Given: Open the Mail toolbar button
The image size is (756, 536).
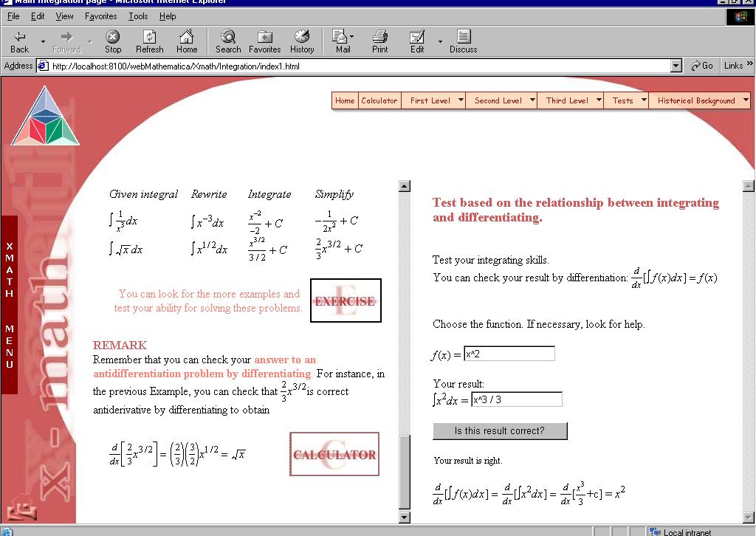Looking at the screenshot, I should [343, 41].
